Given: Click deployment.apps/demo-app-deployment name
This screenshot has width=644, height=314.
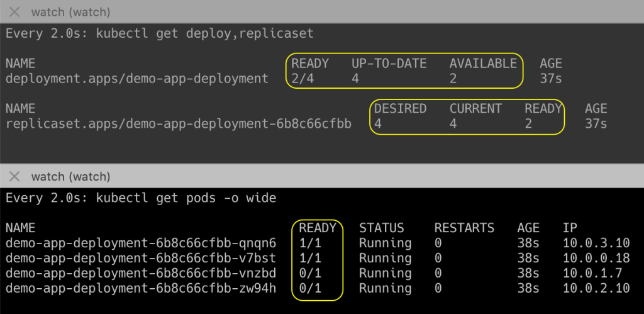Looking at the screenshot, I should tap(137, 79).
